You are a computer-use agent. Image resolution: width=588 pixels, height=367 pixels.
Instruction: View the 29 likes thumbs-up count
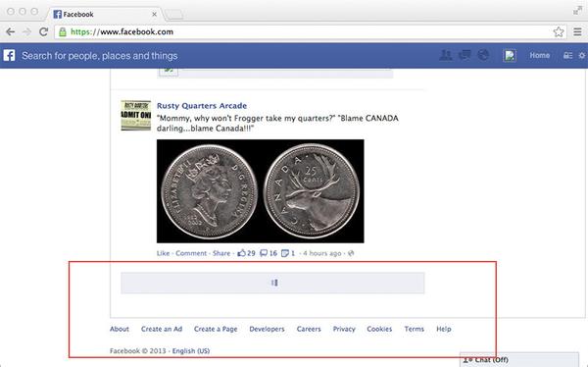[x=246, y=253]
